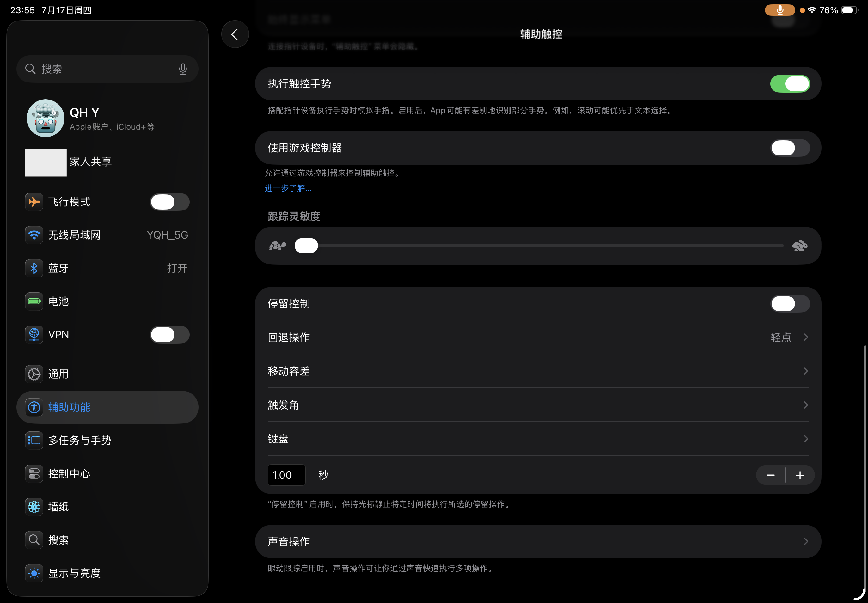868x603 pixels.
Task: Click the 跟踪灵敏度 slider thumb
Action: click(x=306, y=246)
